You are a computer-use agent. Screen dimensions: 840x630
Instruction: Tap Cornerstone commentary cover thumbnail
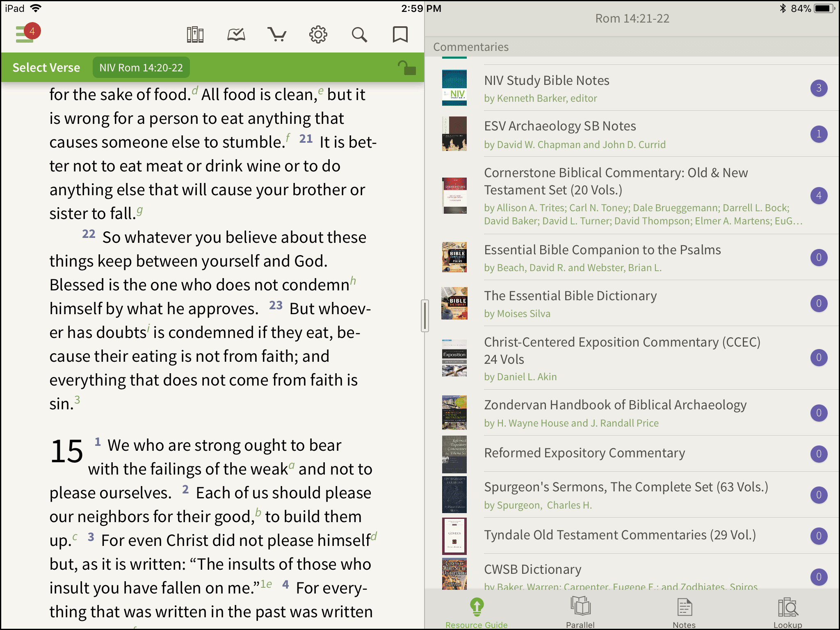[454, 196]
